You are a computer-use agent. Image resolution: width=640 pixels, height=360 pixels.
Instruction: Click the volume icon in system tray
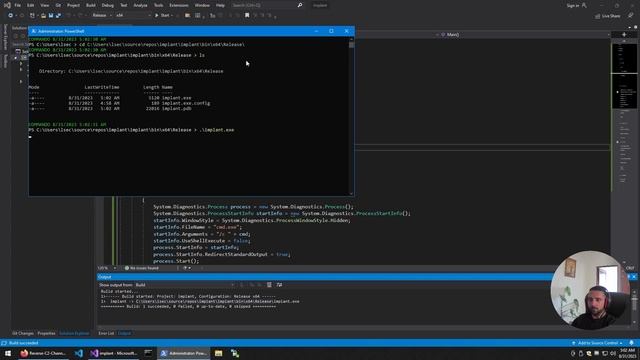612,353
